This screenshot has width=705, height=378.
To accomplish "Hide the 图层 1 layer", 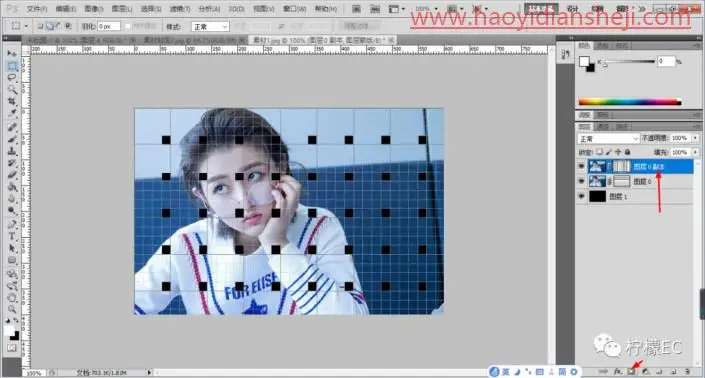I will [581, 196].
